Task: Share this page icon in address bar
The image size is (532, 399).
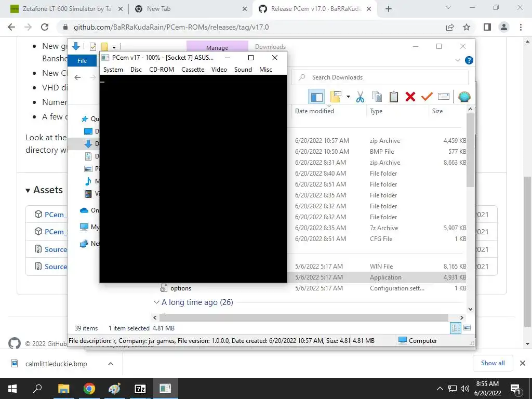Action: (x=450, y=27)
